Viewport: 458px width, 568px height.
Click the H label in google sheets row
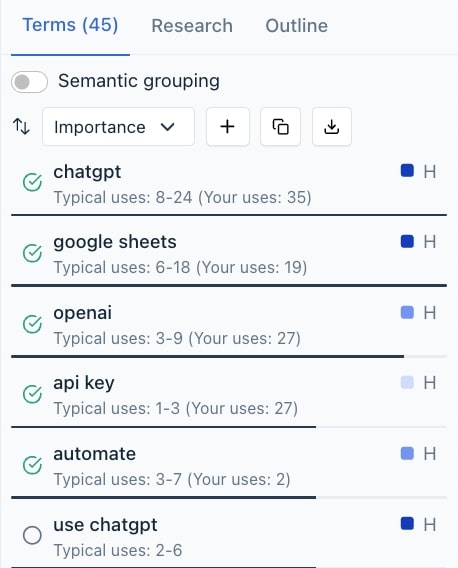[430, 242]
